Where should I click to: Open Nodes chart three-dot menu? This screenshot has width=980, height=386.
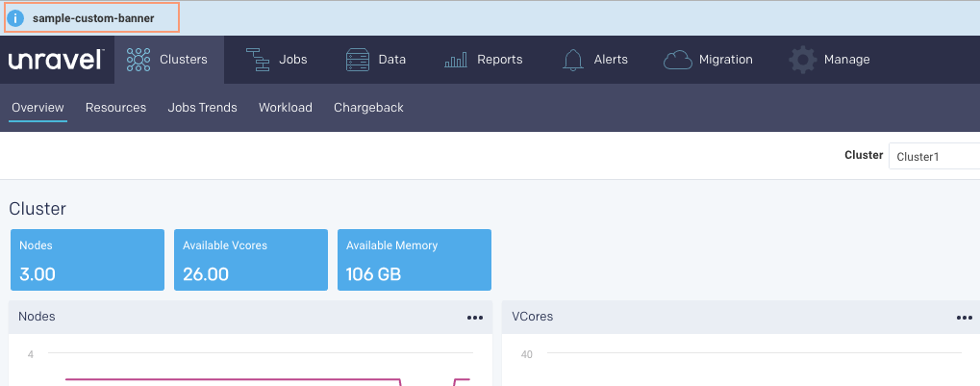(474, 317)
